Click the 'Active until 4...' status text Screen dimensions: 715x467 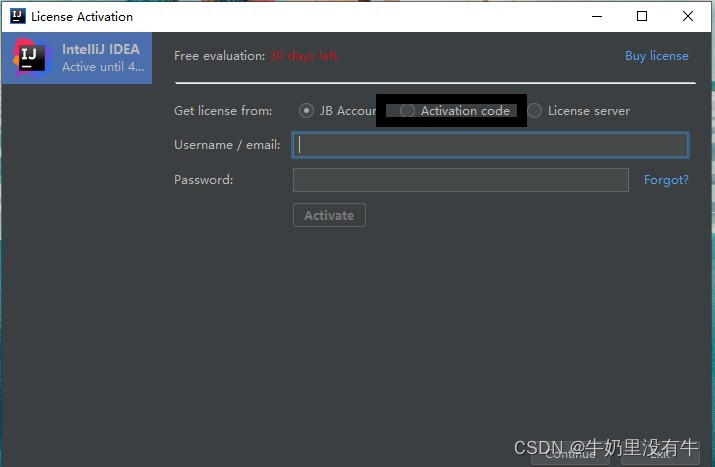click(103, 67)
